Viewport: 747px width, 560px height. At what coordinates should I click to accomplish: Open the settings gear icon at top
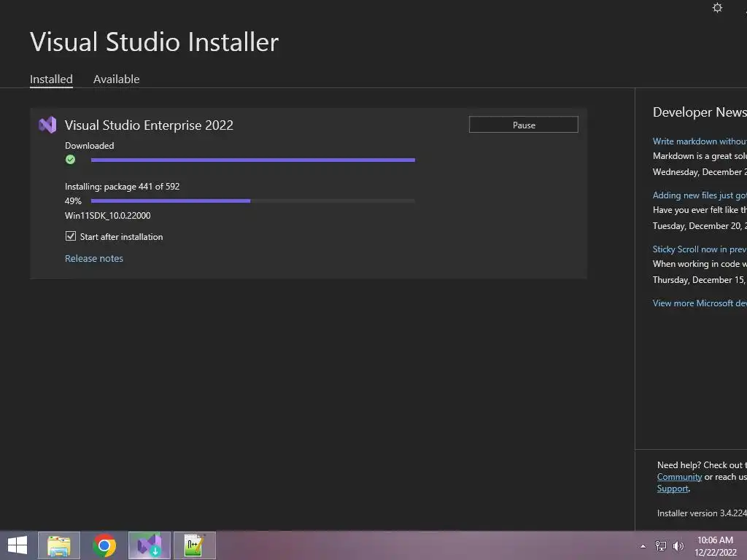tap(717, 7)
